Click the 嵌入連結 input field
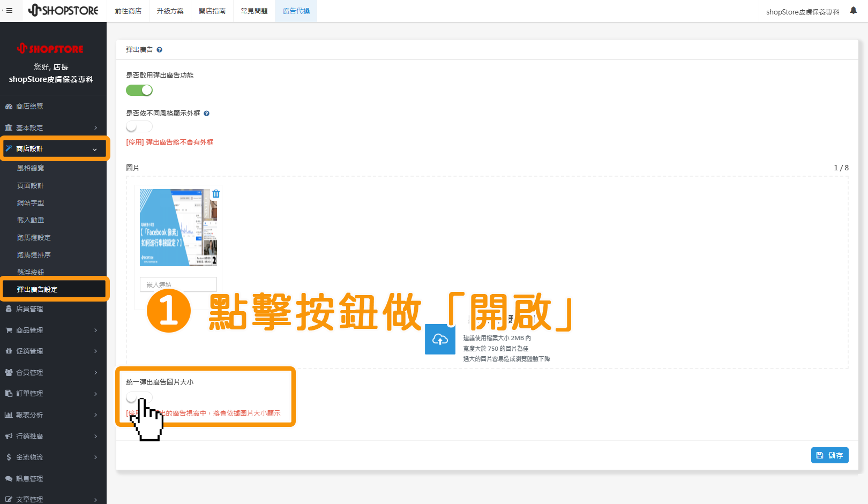 point(178,284)
